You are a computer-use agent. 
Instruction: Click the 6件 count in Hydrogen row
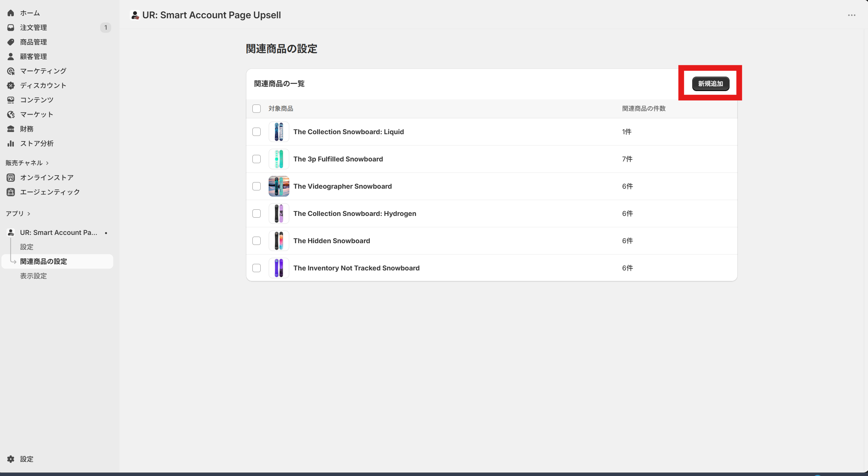tap(627, 214)
